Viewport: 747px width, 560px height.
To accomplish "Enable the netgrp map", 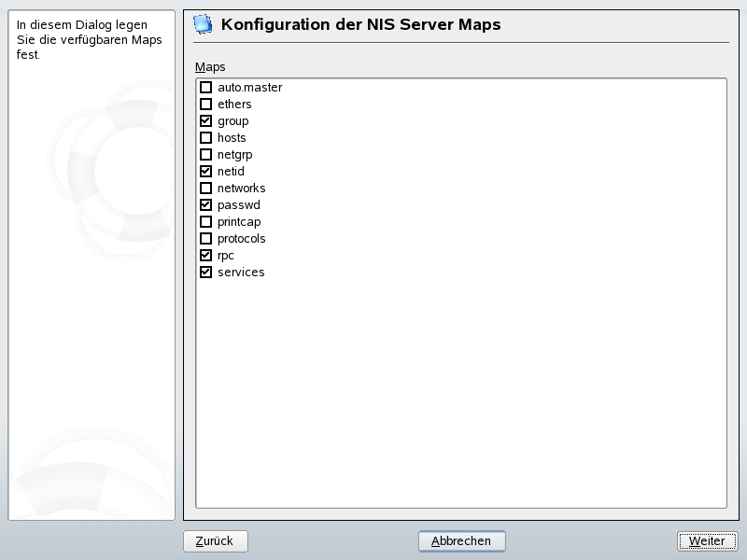I will click(205, 154).
